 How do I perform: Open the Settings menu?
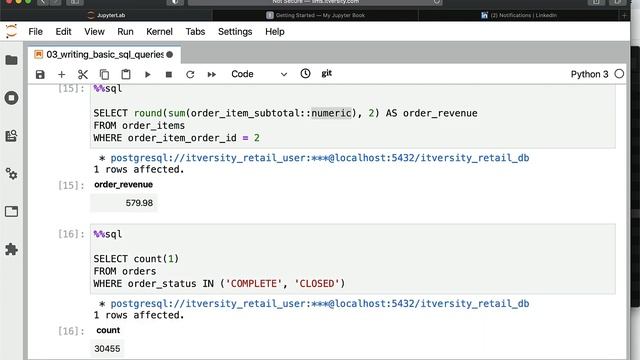[235, 31]
